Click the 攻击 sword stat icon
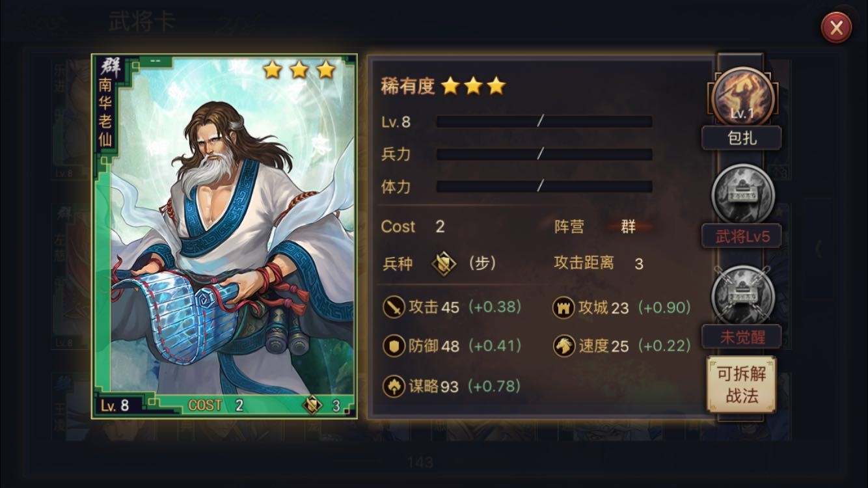The width and height of the screenshot is (868, 488). pyautogui.click(x=394, y=307)
